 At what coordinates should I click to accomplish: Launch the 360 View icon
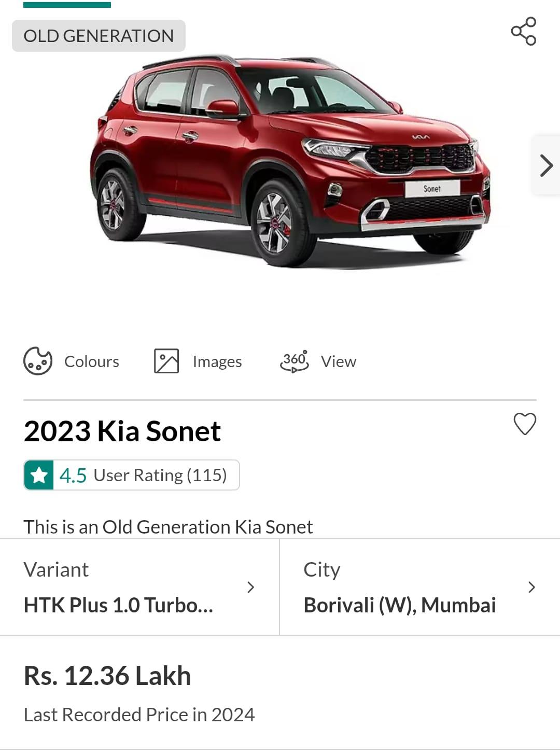tap(294, 361)
